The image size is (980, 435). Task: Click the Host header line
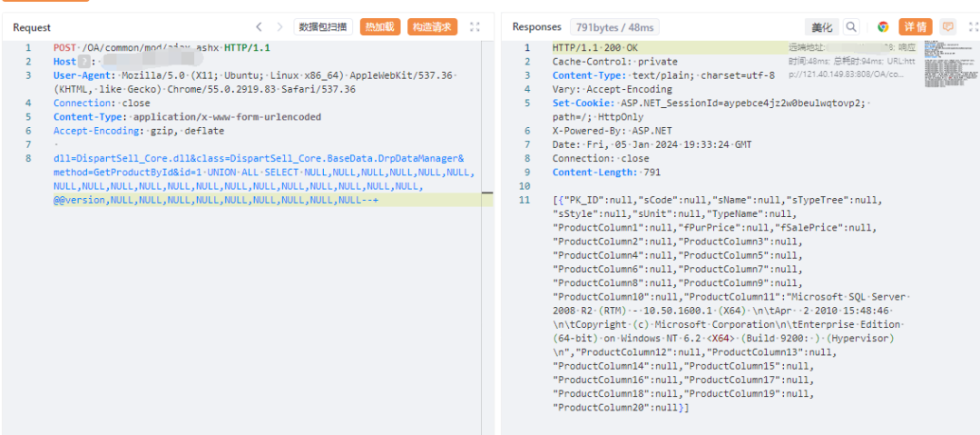click(x=128, y=62)
